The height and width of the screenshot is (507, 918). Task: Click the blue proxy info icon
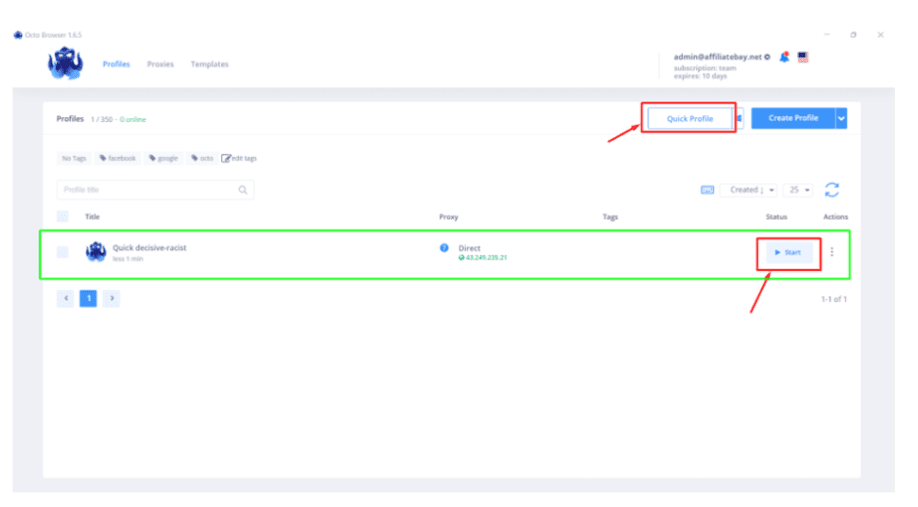point(445,247)
